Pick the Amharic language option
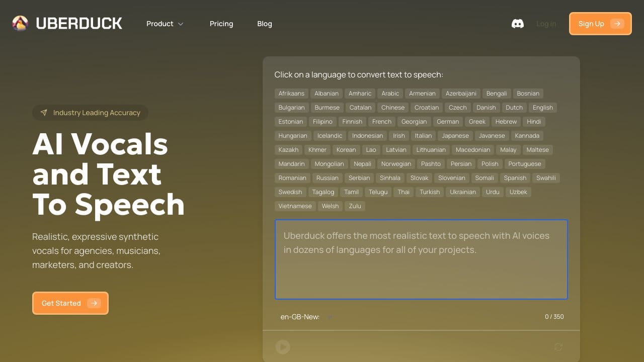The height and width of the screenshot is (362, 644). pos(360,94)
